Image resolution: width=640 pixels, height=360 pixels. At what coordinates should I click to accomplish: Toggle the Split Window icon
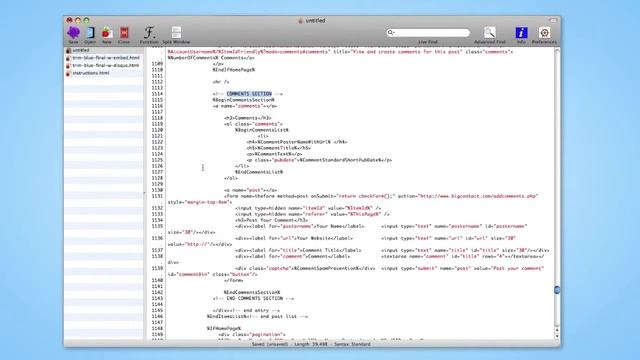[176, 33]
